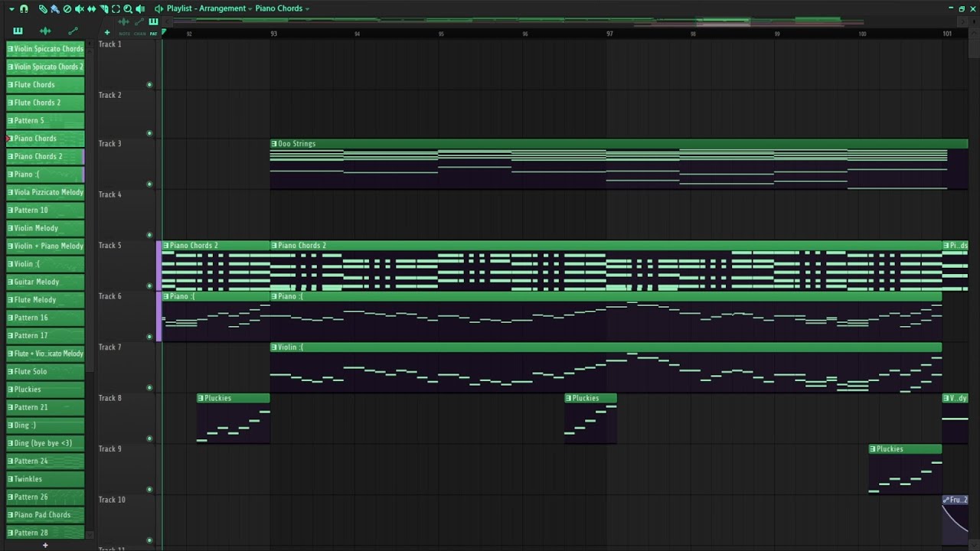Image resolution: width=980 pixels, height=551 pixels.
Task: Click bar 97 on the timeline ruler
Action: point(609,34)
